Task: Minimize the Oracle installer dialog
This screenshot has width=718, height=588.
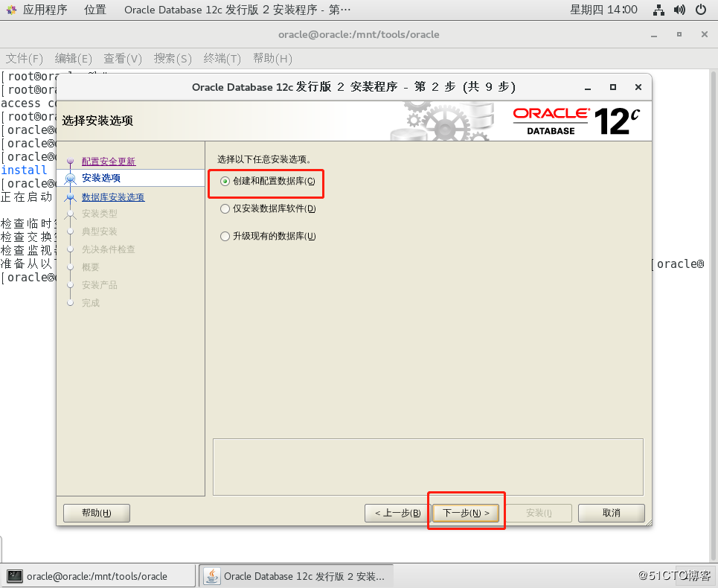Action: pos(588,88)
